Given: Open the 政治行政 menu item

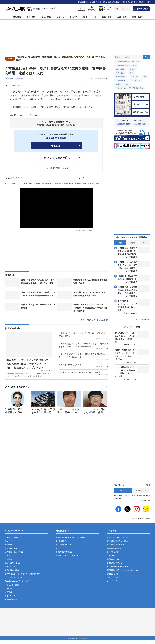Looking at the screenshot, I should pos(74,17).
